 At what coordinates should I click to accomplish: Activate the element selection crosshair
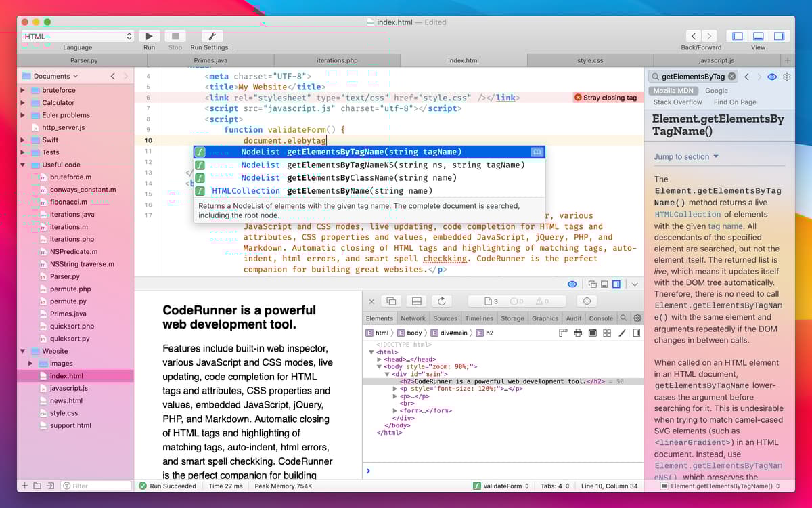coord(587,301)
